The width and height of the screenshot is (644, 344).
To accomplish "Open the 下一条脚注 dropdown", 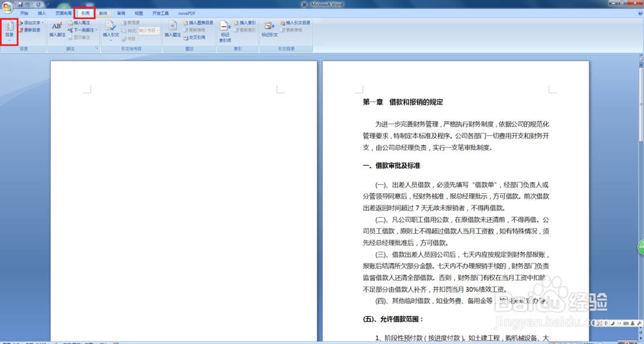I will point(82,30).
